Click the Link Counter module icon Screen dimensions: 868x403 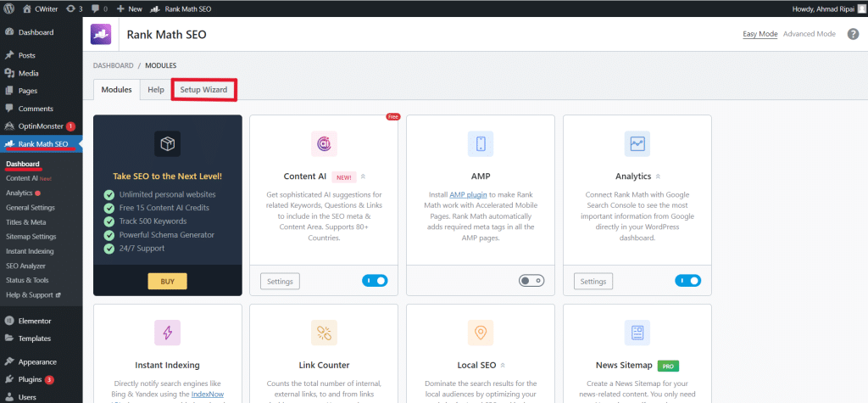tap(324, 333)
